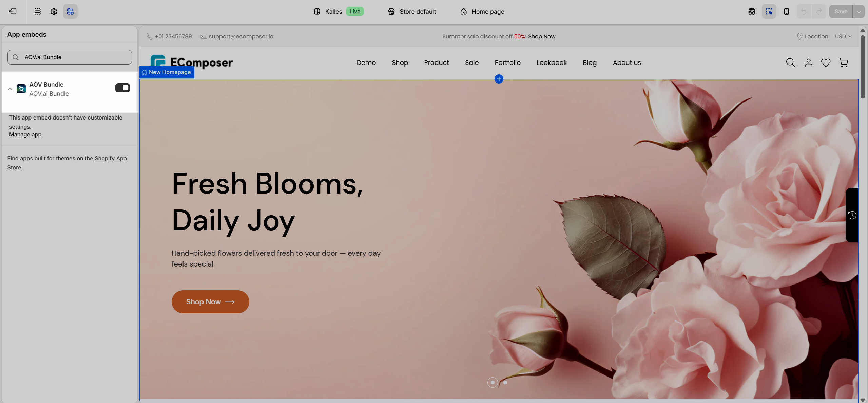This screenshot has width=868, height=403.
Task: Select the App embeds icon
Action: pos(70,11)
